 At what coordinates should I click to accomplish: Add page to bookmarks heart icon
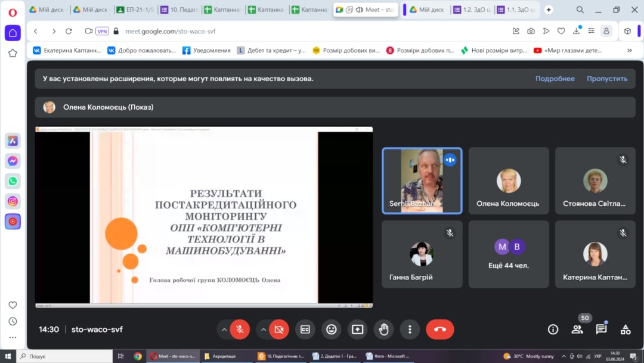click(x=561, y=31)
